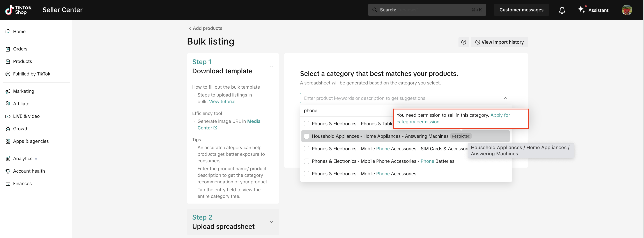The height and width of the screenshot is (238, 644).
Task: Expand the Step 2 Upload spreadsheet section
Action: click(271, 222)
